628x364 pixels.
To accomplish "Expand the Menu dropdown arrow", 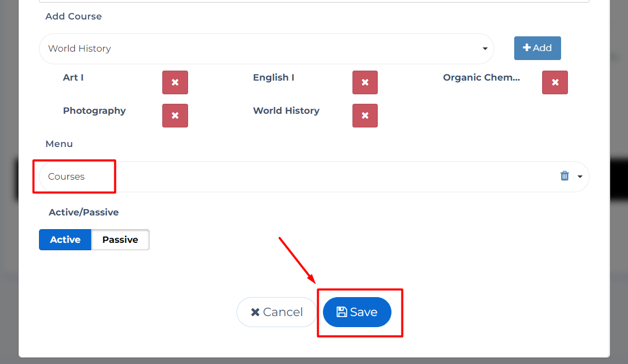I will [x=580, y=176].
